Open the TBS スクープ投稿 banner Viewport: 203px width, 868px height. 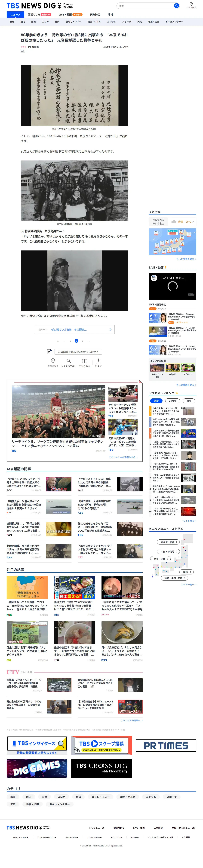[x=101, y=745]
